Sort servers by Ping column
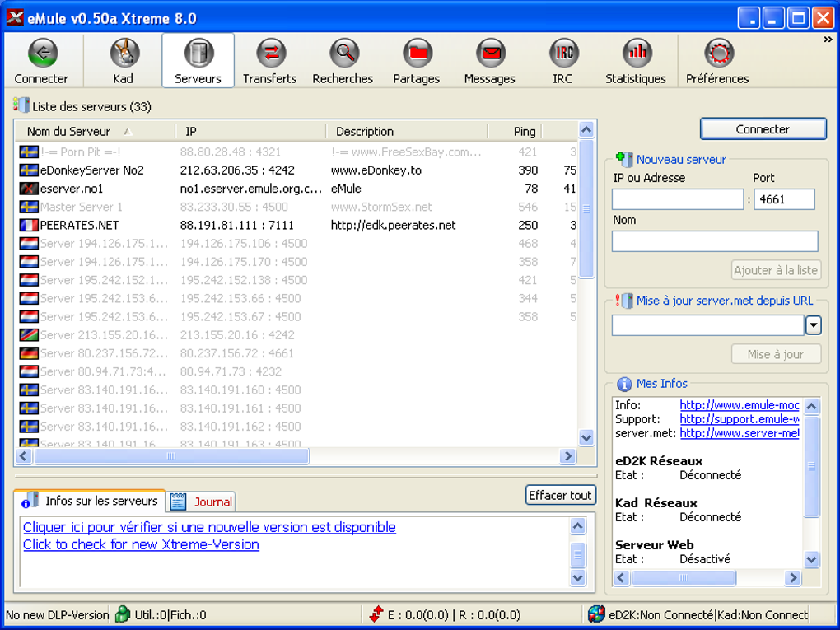Screen dimensions: 840x630 pyautogui.click(x=516, y=131)
